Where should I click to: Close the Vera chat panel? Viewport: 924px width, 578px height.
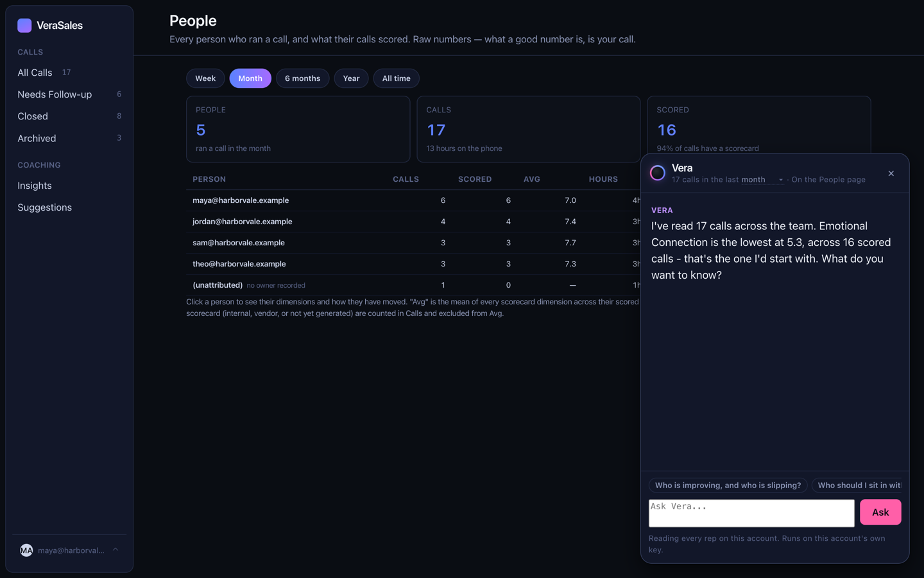891,173
